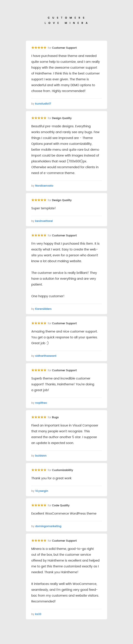Image resolution: width=133 pixels, height=644 pixels.
Task: Open ks33 author profile link
Action: click(38, 614)
